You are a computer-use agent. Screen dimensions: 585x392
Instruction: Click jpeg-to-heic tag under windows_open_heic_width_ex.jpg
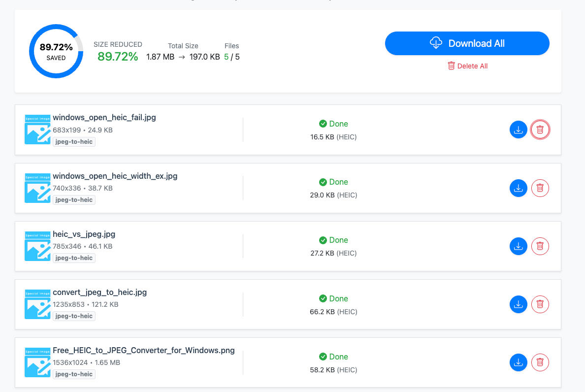click(74, 200)
